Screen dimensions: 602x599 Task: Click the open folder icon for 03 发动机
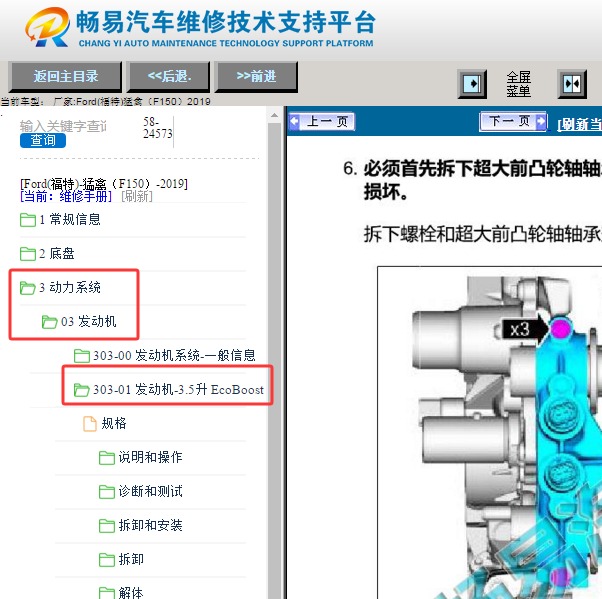(x=50, y=322)
